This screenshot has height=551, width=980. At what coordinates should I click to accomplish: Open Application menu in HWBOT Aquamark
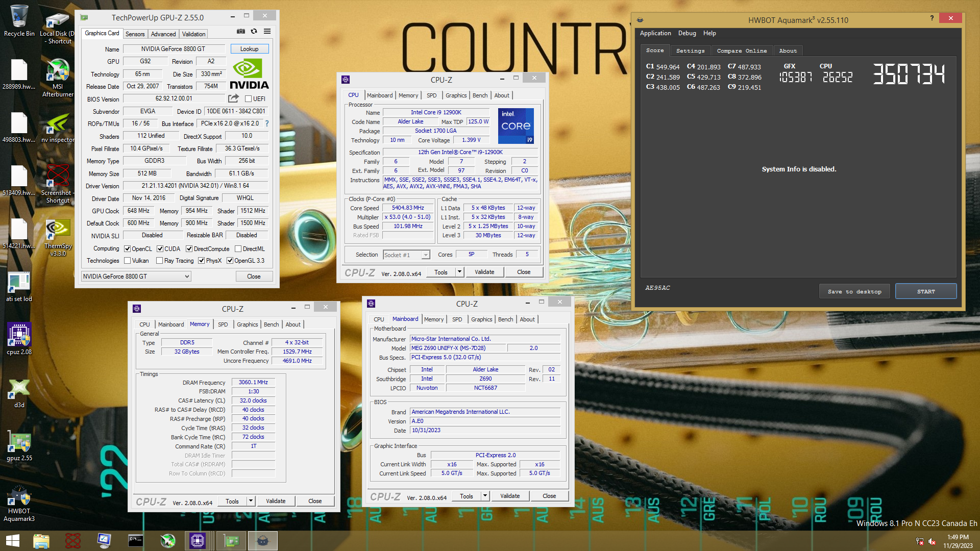pyautogui.click(x=655, y=33)
